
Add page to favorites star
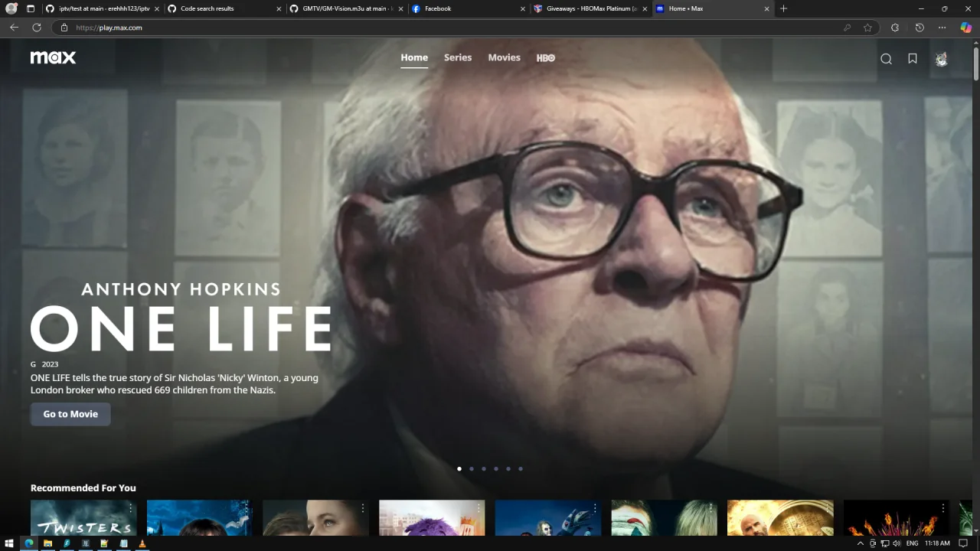click(x=867, y=28)
